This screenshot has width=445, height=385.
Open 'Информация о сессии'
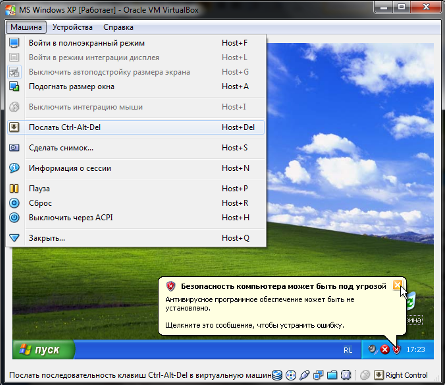(x=136, y=168)
